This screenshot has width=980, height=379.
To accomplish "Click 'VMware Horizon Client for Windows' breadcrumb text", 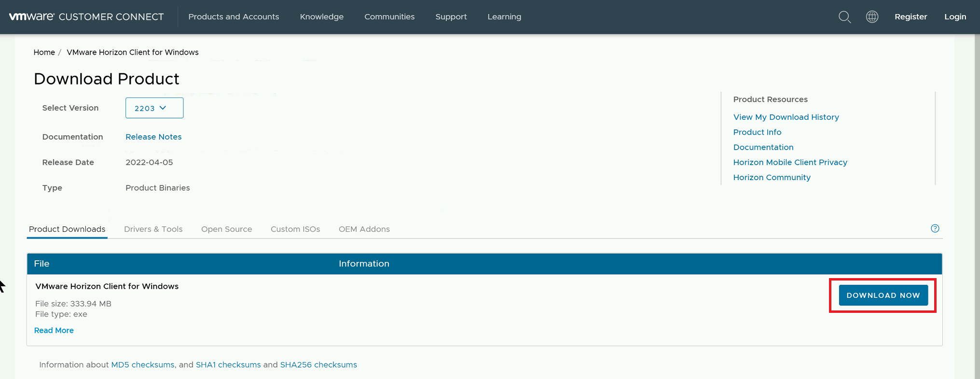I will (x=133, y=52).
